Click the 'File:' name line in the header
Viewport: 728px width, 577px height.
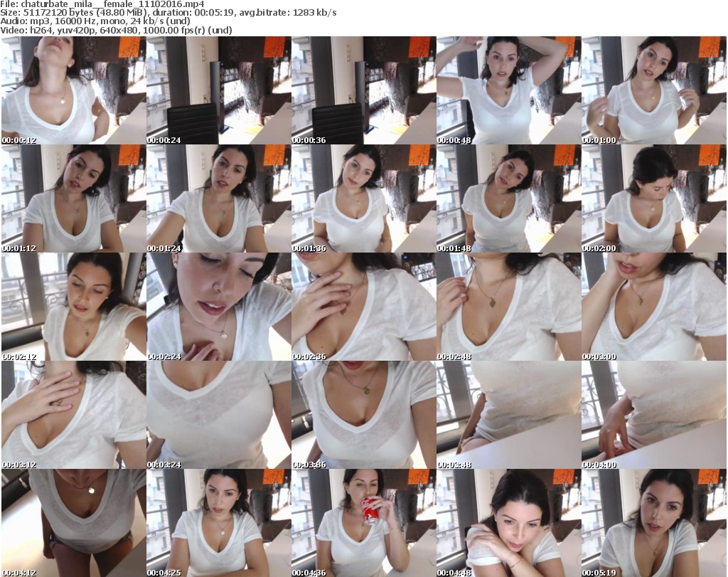pyautogui.click(x=102, y=4)
